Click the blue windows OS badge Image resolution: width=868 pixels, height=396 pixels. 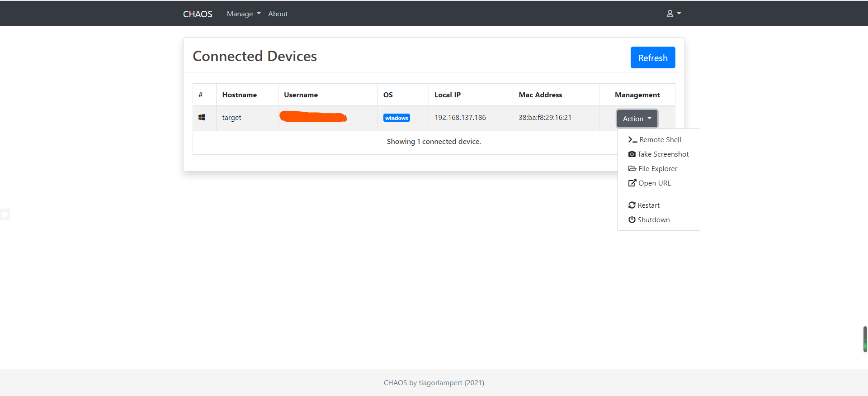(x=396, y=118)
